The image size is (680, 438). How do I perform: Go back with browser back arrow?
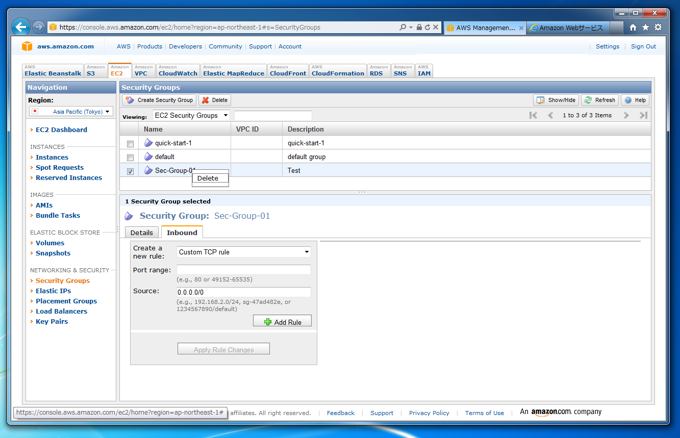coord(20,27)
